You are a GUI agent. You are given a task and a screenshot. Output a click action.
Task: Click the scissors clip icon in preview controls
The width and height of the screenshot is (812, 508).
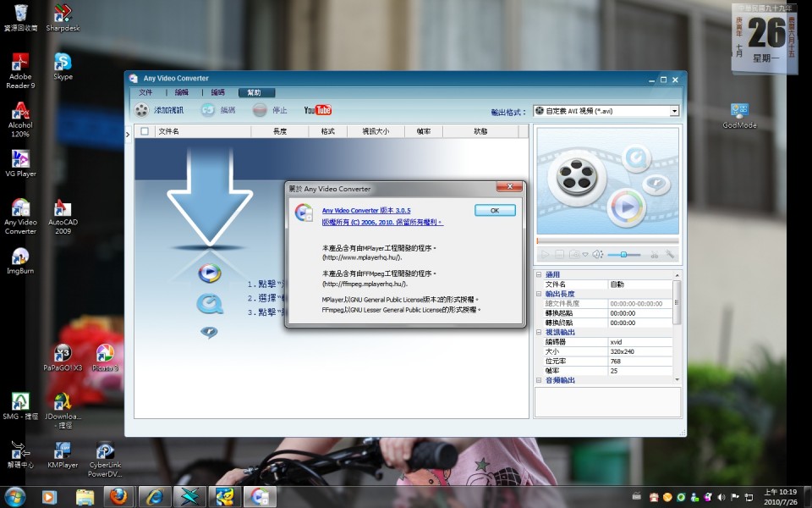(653, 254)
